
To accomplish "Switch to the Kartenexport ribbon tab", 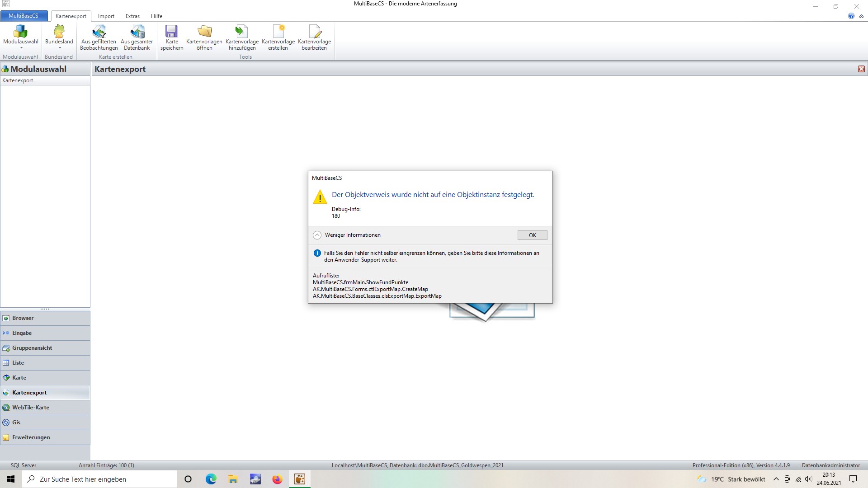I will (71, 16).
